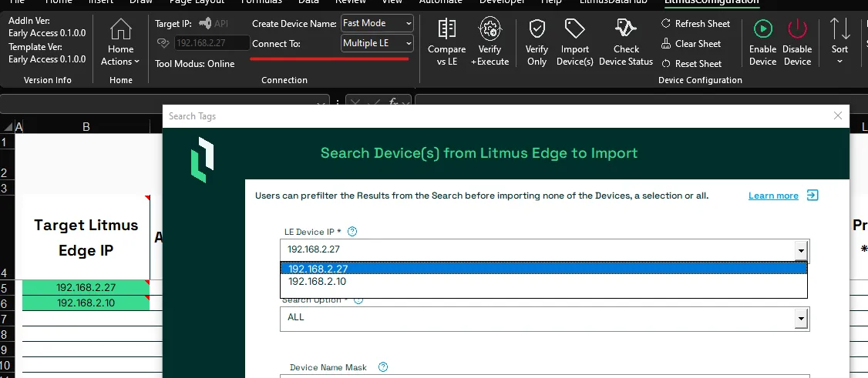The height and width of the screenshot is (378, 868).
Task: Click LE Device IP combo box field
Action: click(545, 250)
